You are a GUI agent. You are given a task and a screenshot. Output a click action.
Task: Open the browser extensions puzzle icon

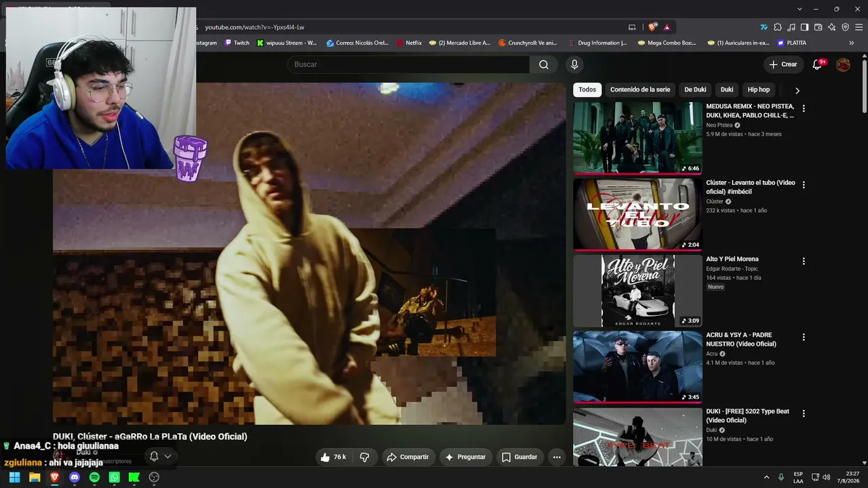tap(778, 27)
